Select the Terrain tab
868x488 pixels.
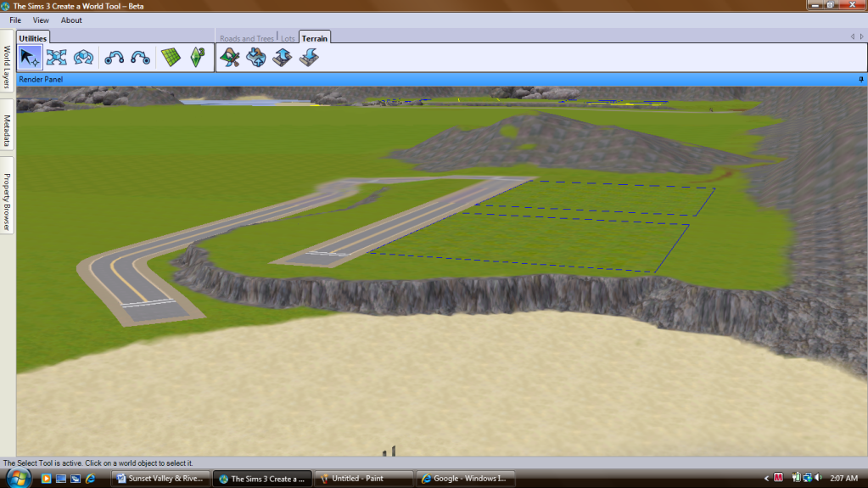click(x=315, y=38)
